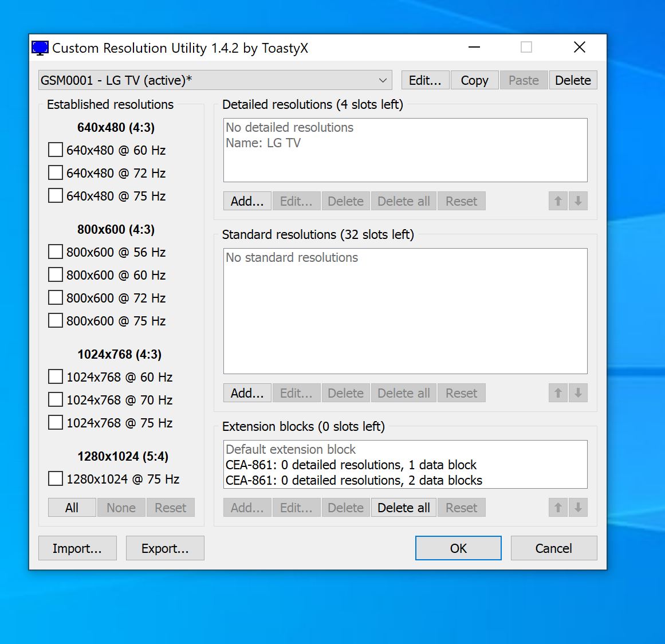Open the Import dialog
This screenshot has width=665, height=644.
(77, 548)
